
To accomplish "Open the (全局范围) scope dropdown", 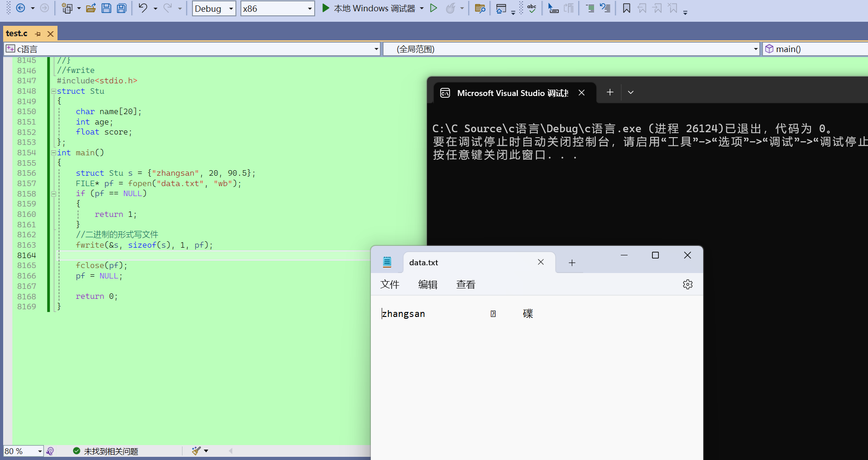I will coord(571,49).
